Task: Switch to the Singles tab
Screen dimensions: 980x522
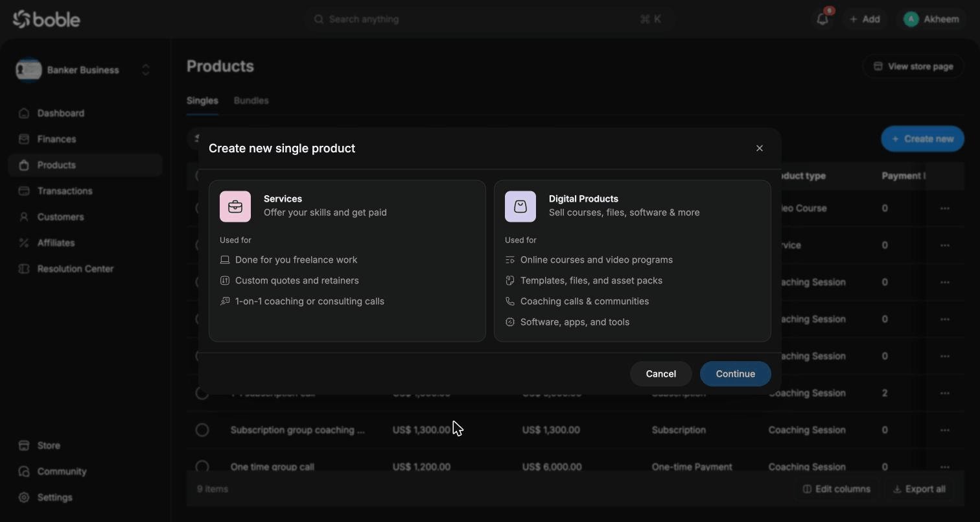Action: [x=202, y=101]
